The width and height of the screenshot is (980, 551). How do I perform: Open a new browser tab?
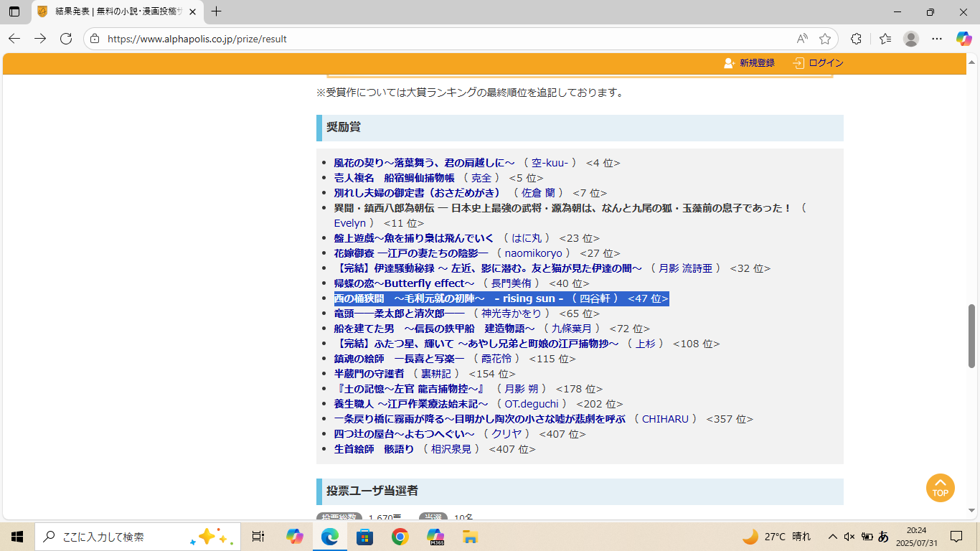(217, 11)
